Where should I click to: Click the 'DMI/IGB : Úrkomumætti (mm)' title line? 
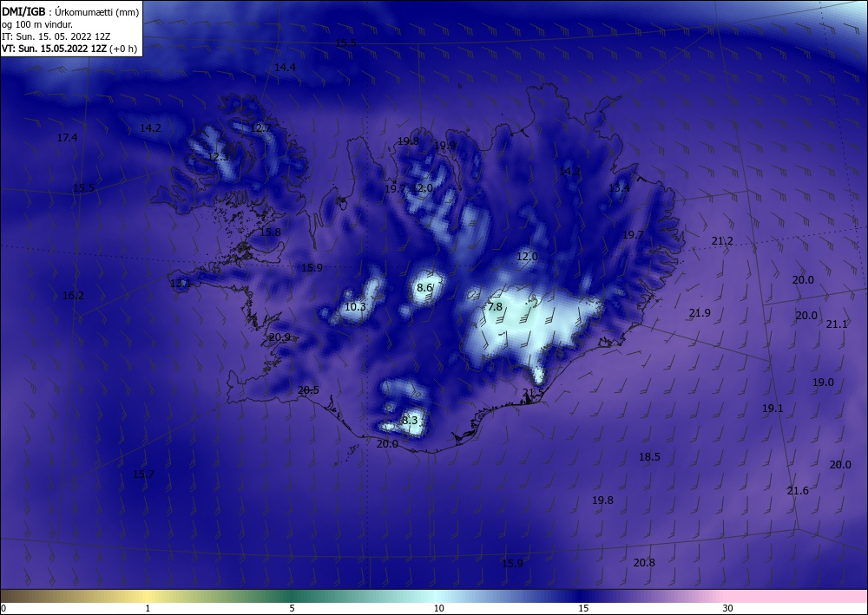(70, 11)
